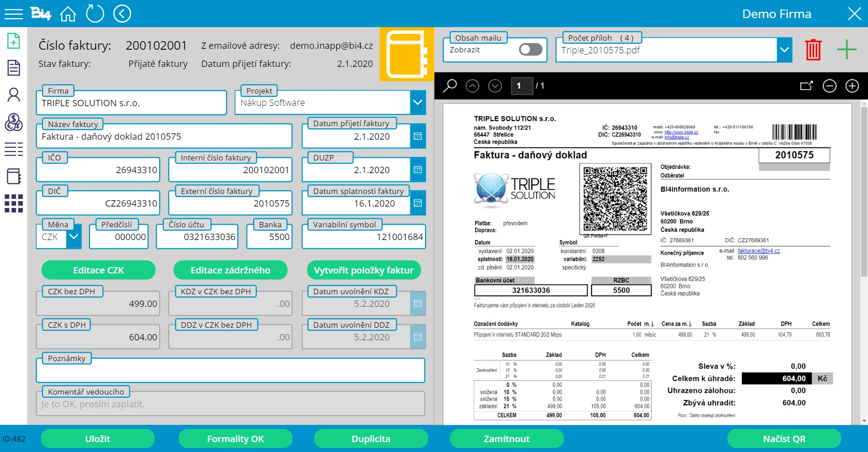Screen dimensions: 868x452
Task: Toggle the Obsah mailu Zobrazit switch
Action: point(530,50)
